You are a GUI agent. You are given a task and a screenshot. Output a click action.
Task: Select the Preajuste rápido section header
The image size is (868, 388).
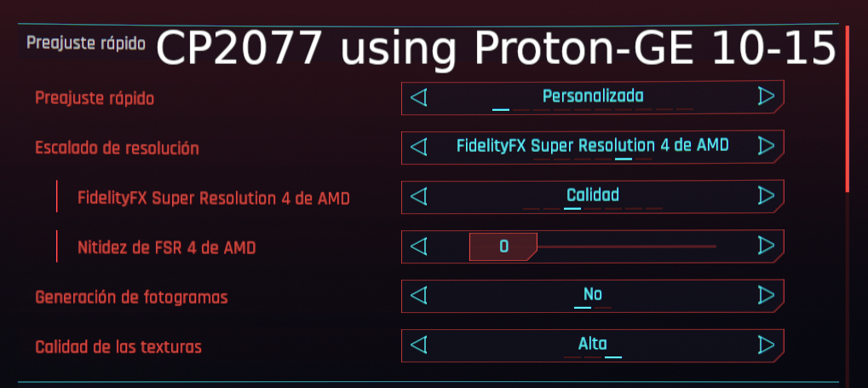coord(85,43)
